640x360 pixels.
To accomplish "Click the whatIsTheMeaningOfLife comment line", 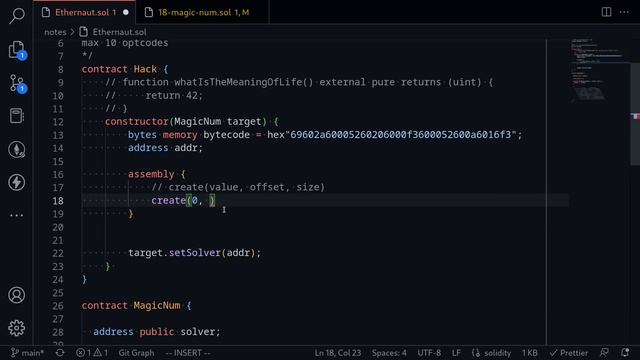I will point(299,82).
